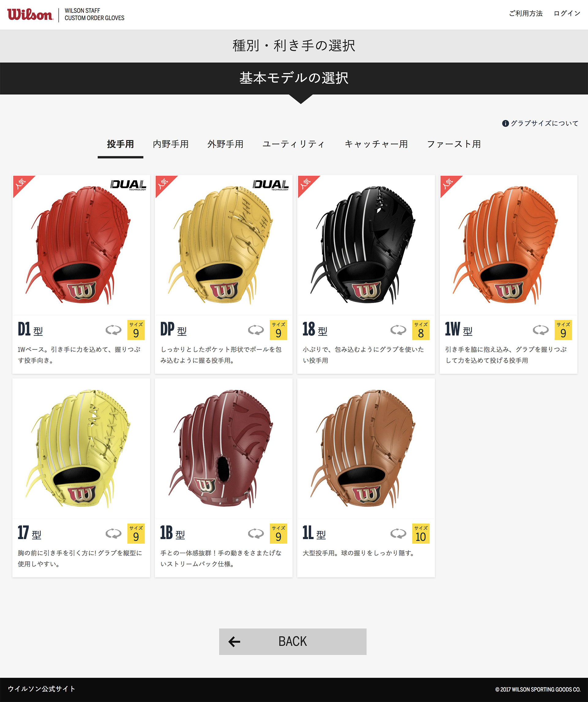Click the rotate icon on 1W 型 card

541,330
